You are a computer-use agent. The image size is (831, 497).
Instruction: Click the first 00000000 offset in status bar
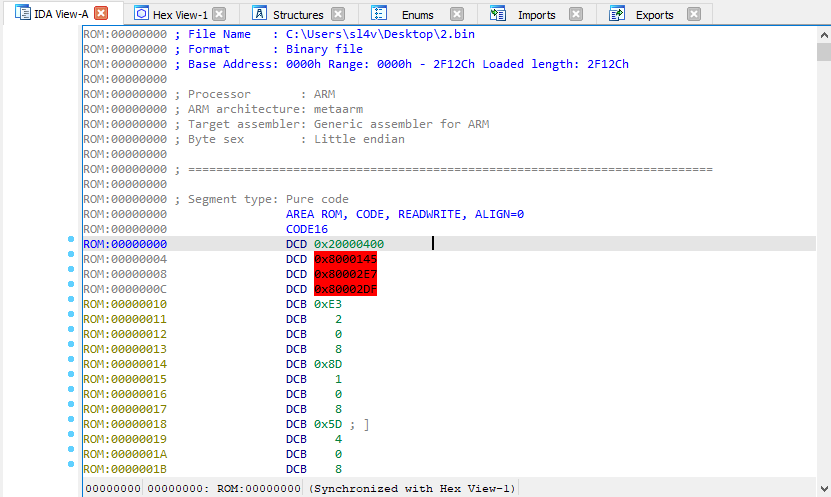click(113, 489)
